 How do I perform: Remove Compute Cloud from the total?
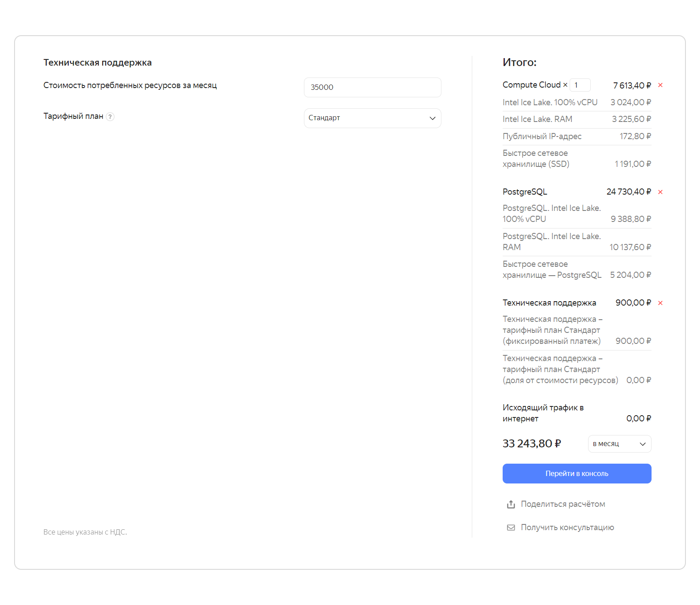[660, 85]
